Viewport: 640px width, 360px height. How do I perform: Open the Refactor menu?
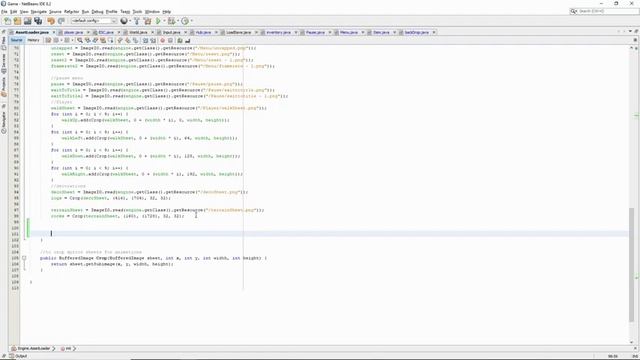point(71,12)
